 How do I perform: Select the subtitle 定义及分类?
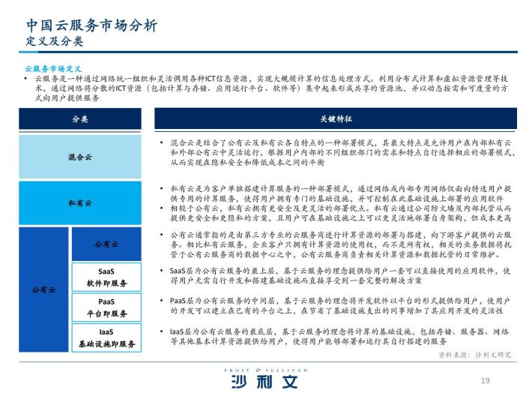click(54, 41)
